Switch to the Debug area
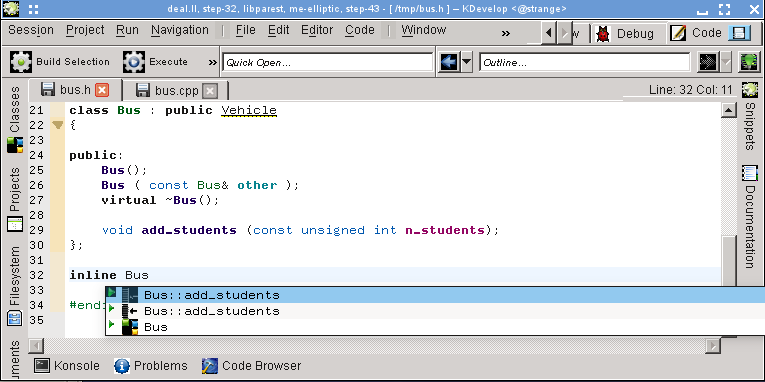This screenshot has width=765, height=382. (625, 33)
